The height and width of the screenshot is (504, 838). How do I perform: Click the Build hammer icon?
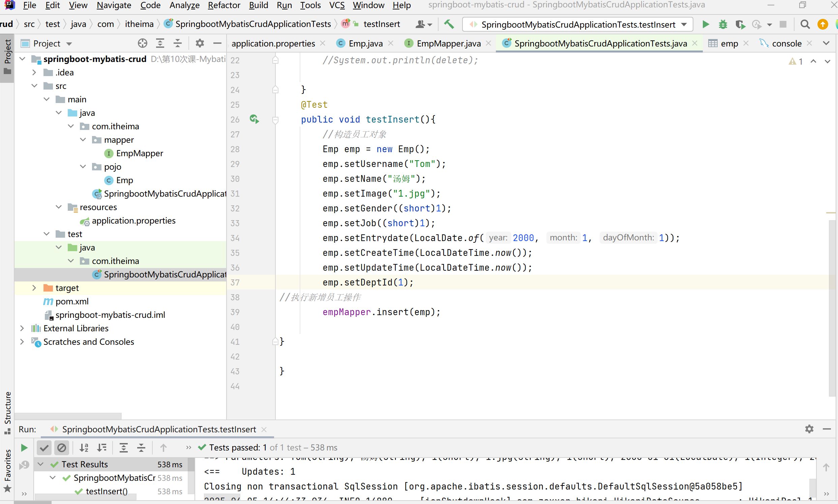click(x=449, y=24)
